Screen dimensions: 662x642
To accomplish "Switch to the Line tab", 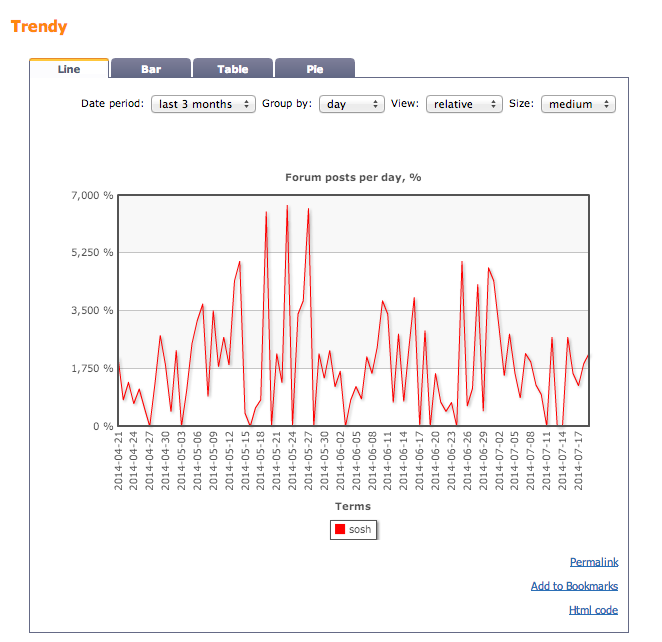I will pos(69,69).
